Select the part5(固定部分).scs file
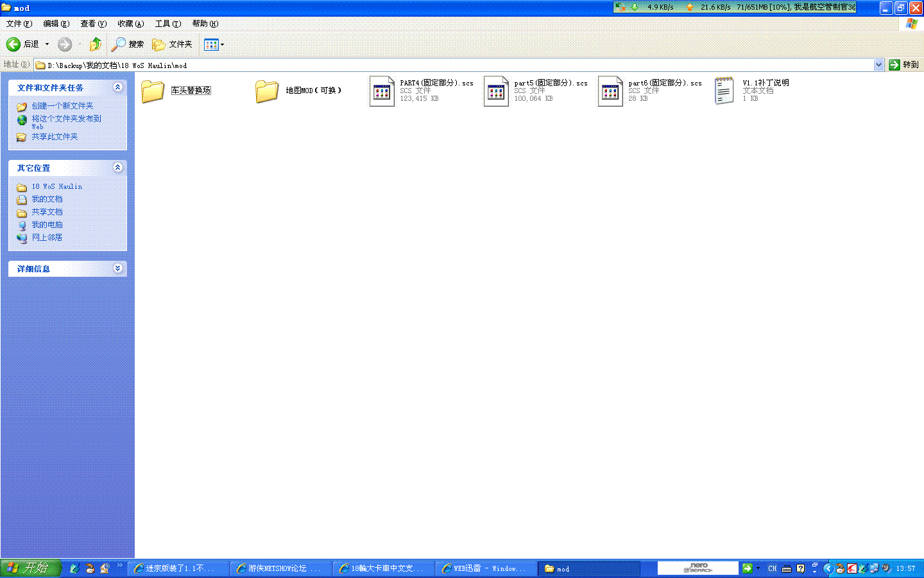This screenshot has height=578, width=924. pyautogui.click(x=535, y=91)
